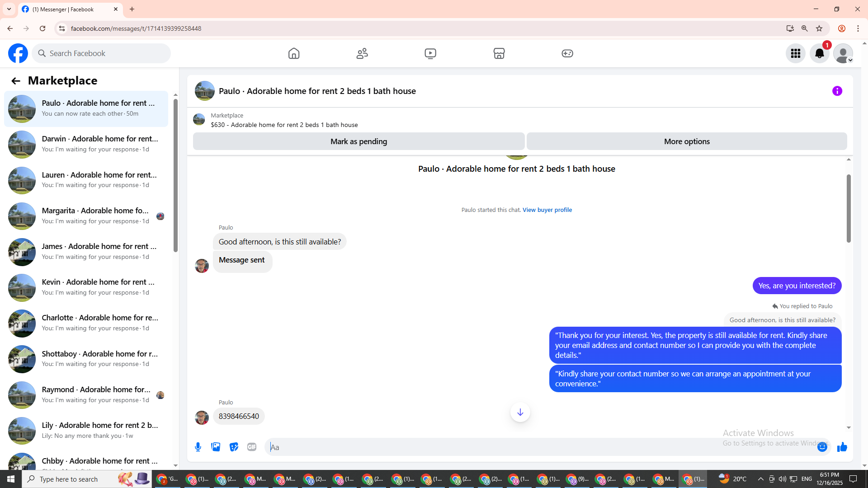The image size is (868, 488).
Task: Open the Chrome three-dot menu
Action: pos(858,28)
